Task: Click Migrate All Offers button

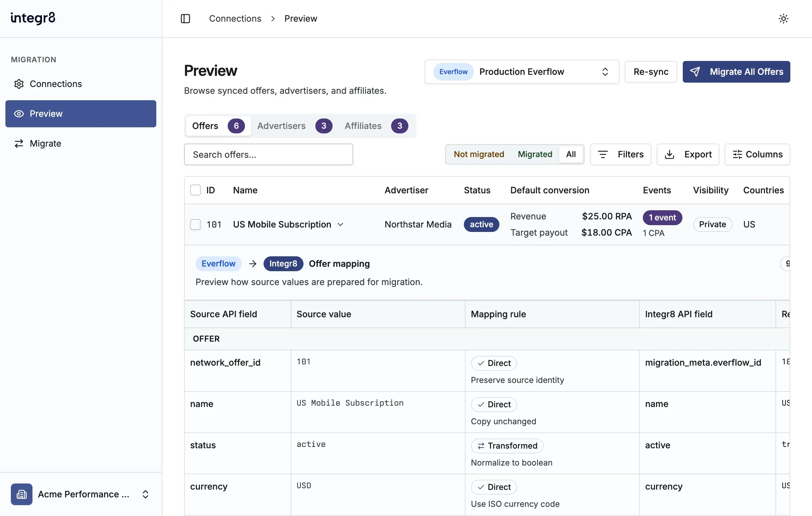Action: (736, 72)
